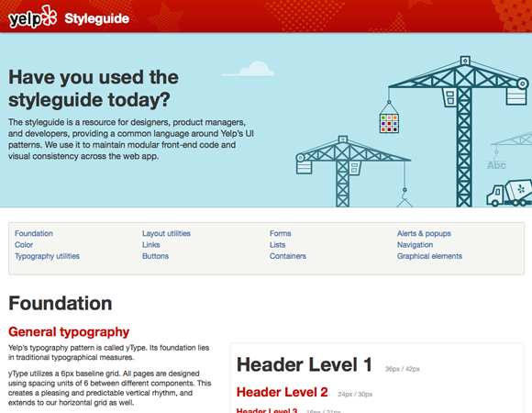The image size is (532, 413).
Task: Click the Styleguide title in the header
Action: point(96,18)
